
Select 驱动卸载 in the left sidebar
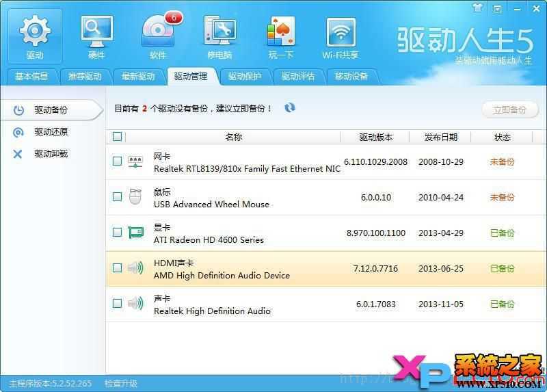coord(52,154)
